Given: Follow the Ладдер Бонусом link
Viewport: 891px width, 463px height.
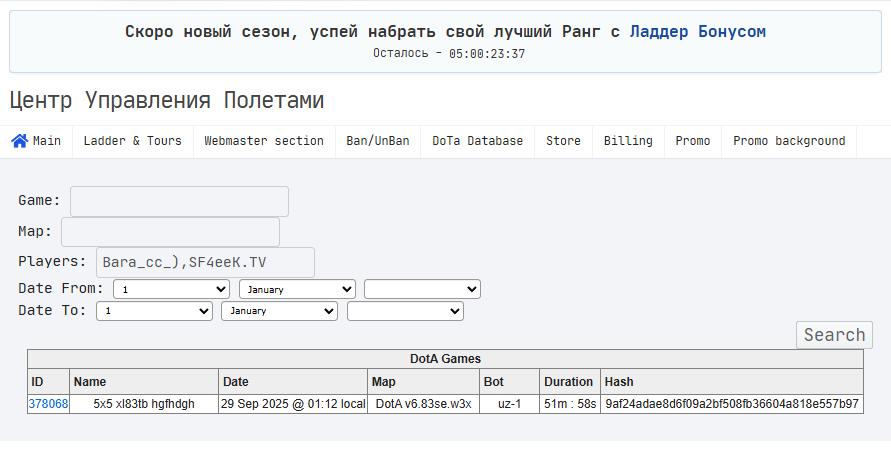Looking at the screenshot, I should tap(697, 31).
